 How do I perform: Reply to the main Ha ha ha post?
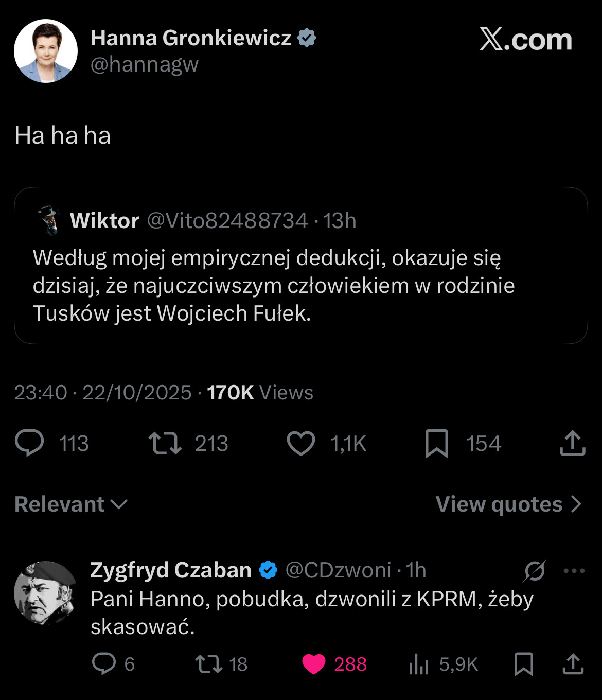pyautogui.click(x=30, y=443)
